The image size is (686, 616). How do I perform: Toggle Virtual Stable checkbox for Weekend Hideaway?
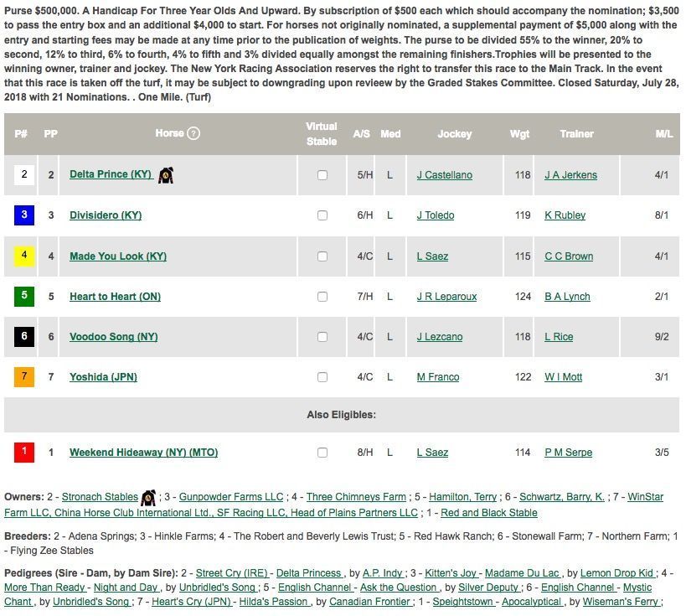coord(322,452)
